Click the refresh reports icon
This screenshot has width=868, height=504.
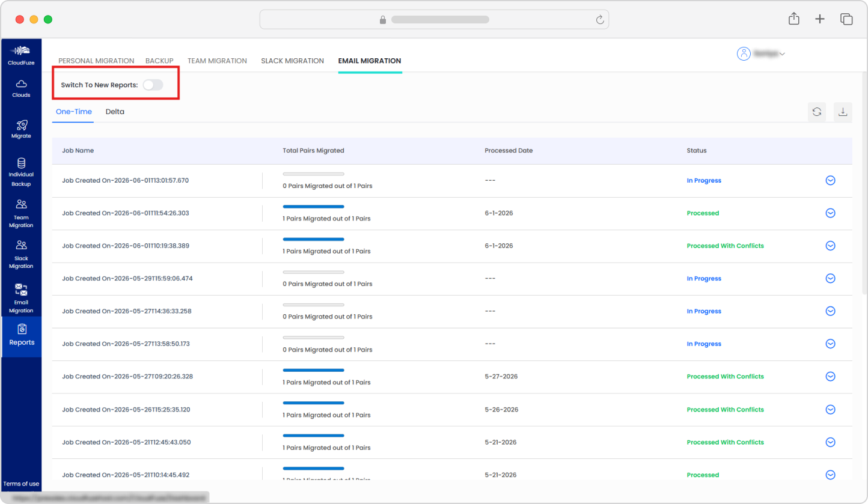(817, 112)
